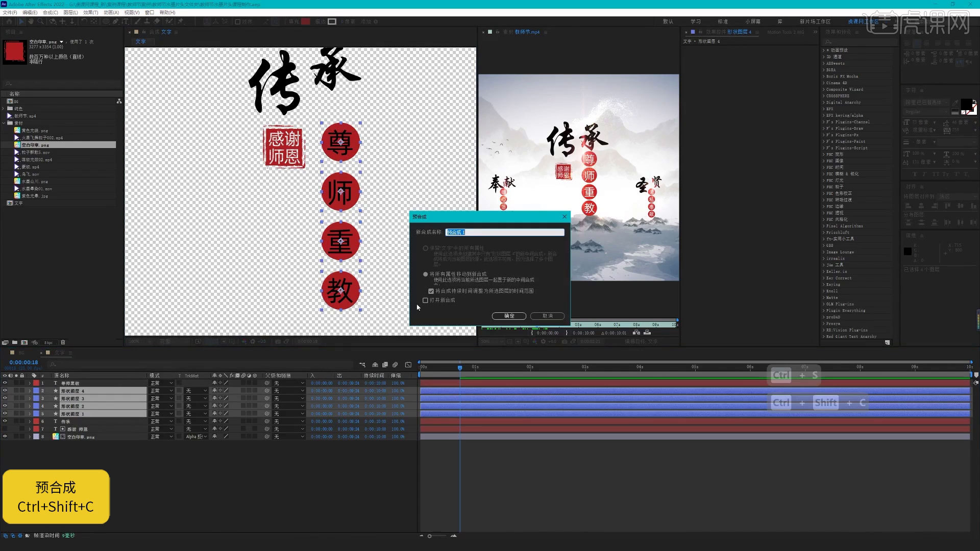Click the timeline playhead marker
This screenshot has height=551, width=980.
(460, 368)
